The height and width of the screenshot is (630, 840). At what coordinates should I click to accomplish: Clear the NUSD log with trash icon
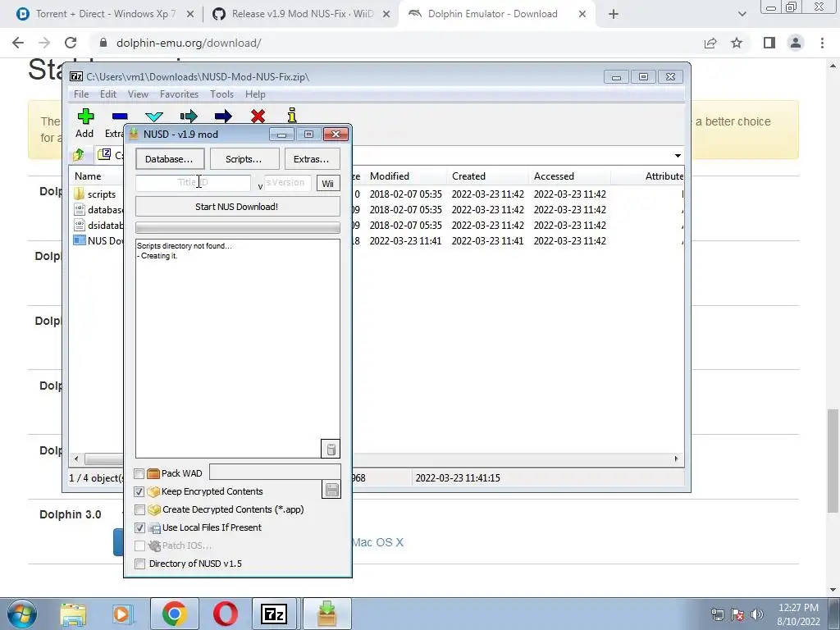[x=331, y=449]
